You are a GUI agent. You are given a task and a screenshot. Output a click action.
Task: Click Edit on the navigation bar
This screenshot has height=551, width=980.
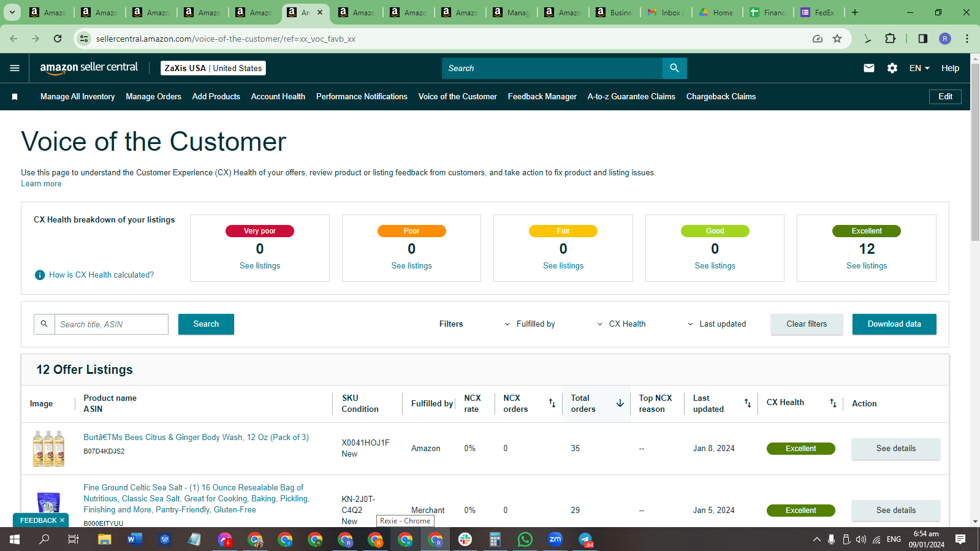945,97
